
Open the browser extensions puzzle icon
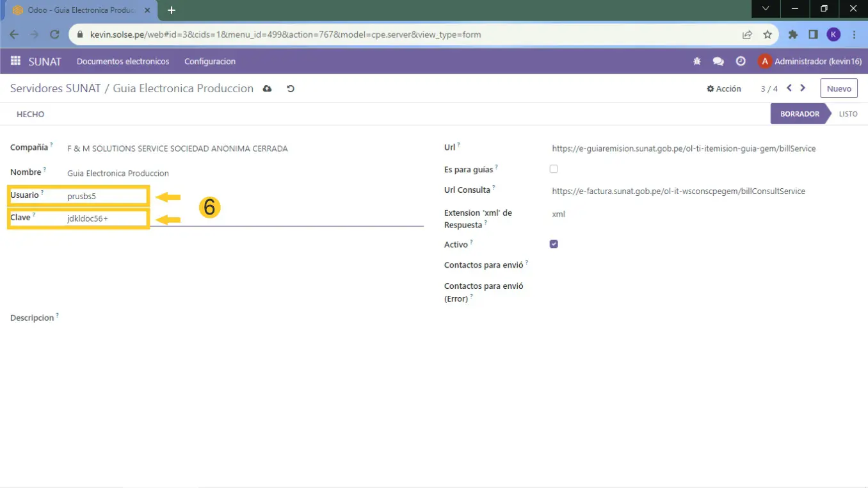(793, 35)
